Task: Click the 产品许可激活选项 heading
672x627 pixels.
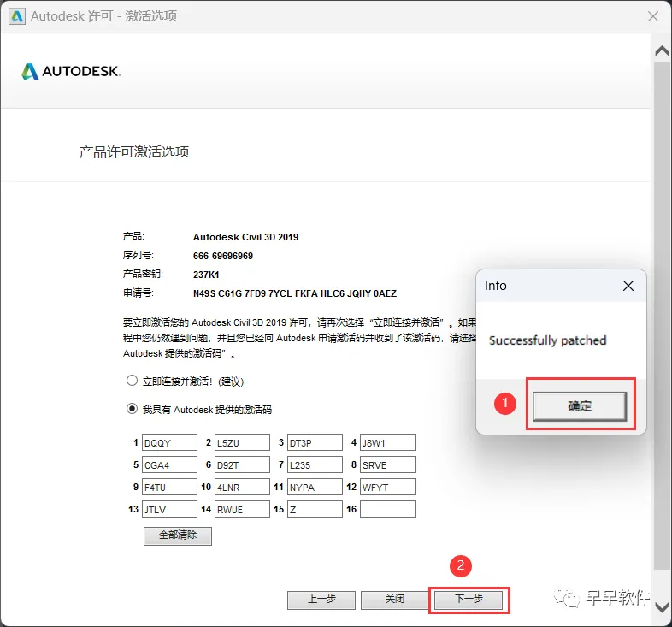Action: (x=134, y=151)
